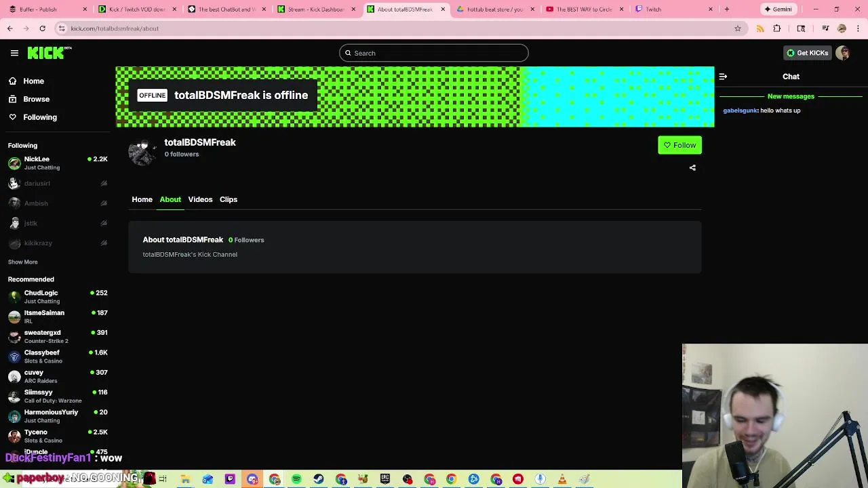Open kikikrazy from the Following list
Viewport: 868px width, 488px height.
(58, 243)
